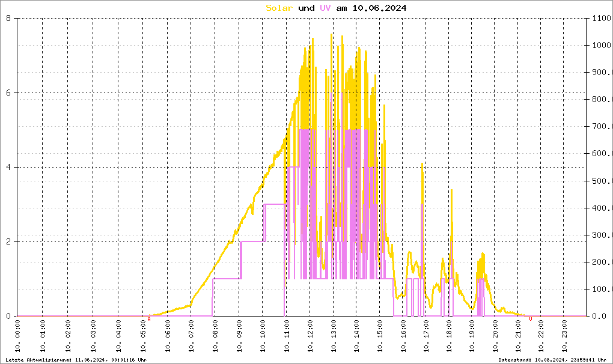Click the right axis value 0.0
Screen dimensions: 613x364
599,317
